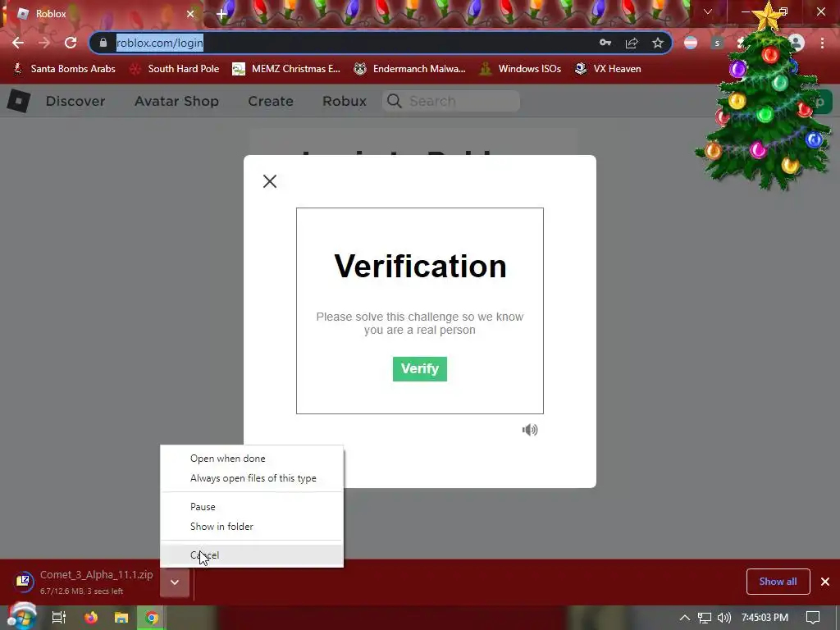
Task: Open network status tray icon
Action: click(705, 618)
